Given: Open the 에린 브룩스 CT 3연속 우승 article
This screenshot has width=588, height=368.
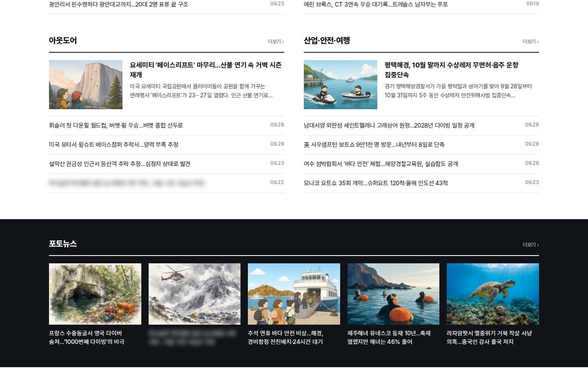Looking at the screenshot, I should [376, 4].
